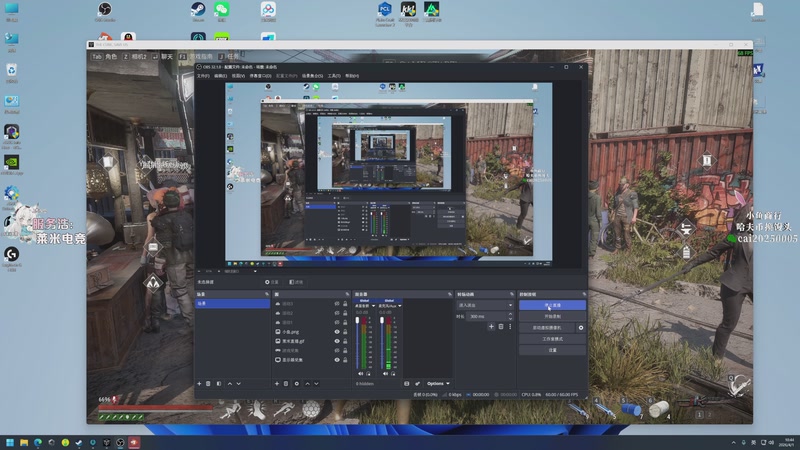Add a new scene with the plus icon

tap(199, 383)
